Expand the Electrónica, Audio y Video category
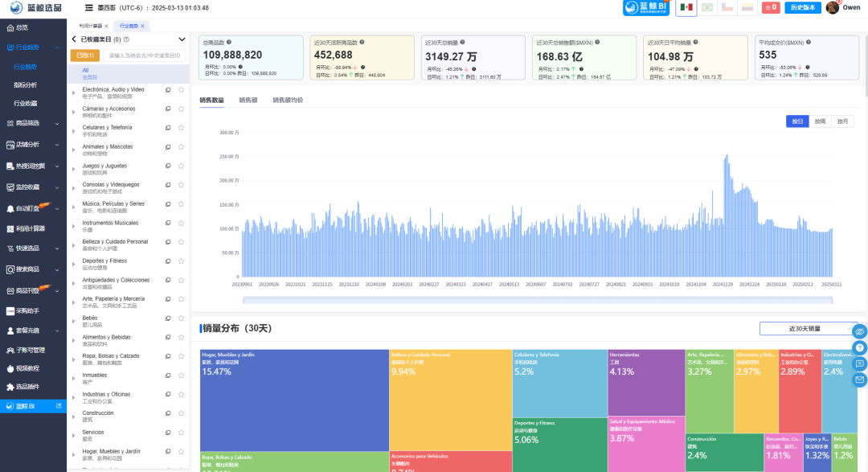 click(x=74, y=92)
